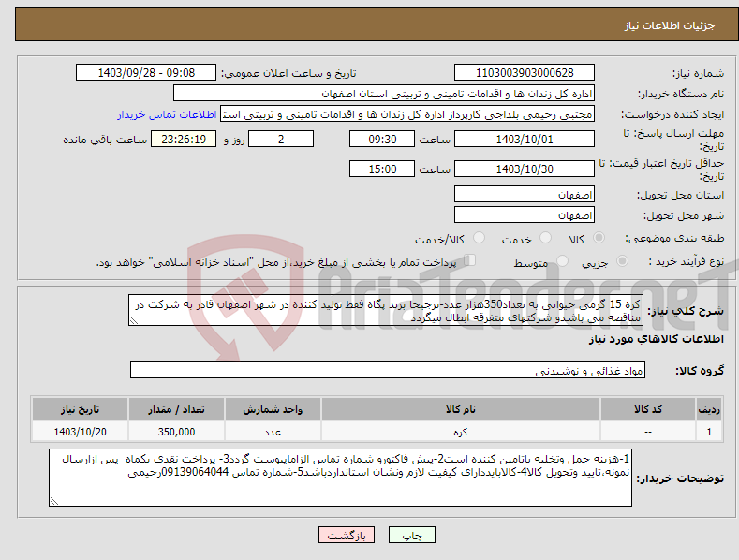Open the اطلاعات تماس خریدار link
Image resolution: width=739 pixels, height=560 pixels.
coord(167,114)
